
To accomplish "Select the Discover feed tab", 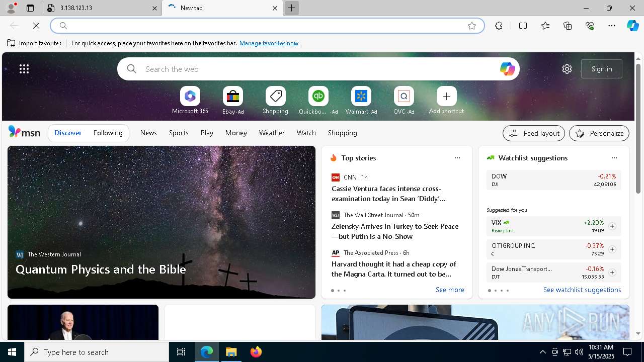I will (x=68, y=133).
